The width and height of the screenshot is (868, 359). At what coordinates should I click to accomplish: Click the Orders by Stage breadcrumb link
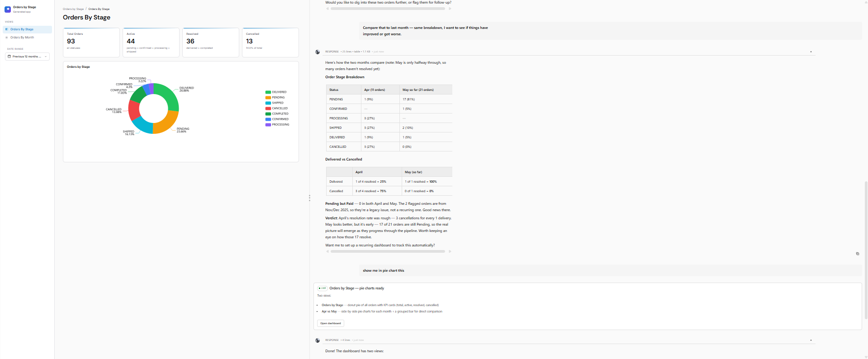pos(73,9)
